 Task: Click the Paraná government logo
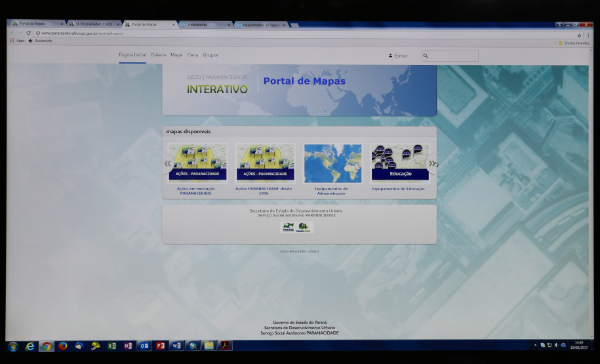point(288,228)
